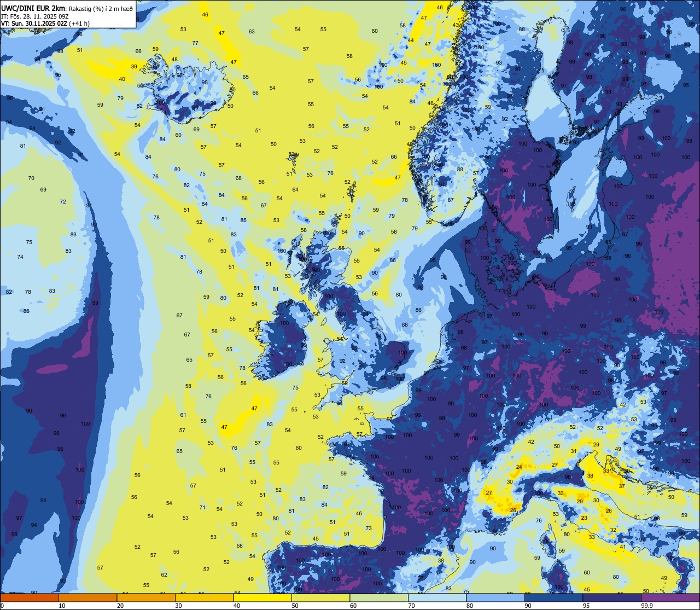This screenshot has height=610, width=700.
Task: Click the 'VT: Sun. 30.11.2025 02Z (+41 h)' line
Action: [45, 24]
